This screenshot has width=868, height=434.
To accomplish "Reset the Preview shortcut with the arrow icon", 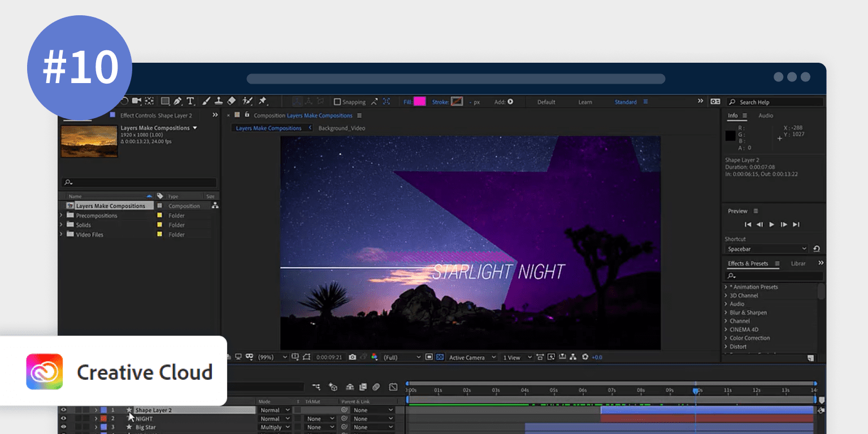I will tap(817, 249).
